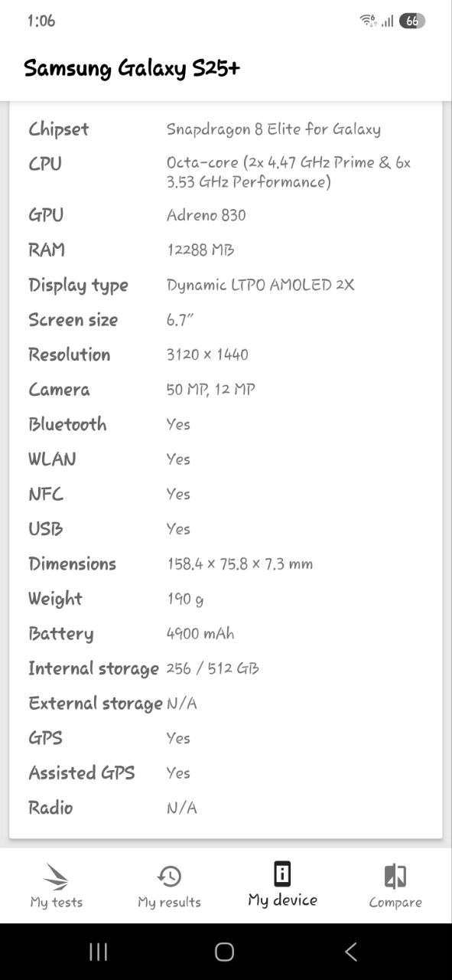Image resolution: width=452 pixels, height=980 pixels.
Task: Select the GPU Adreno 830 row
Action: (226, 215)
